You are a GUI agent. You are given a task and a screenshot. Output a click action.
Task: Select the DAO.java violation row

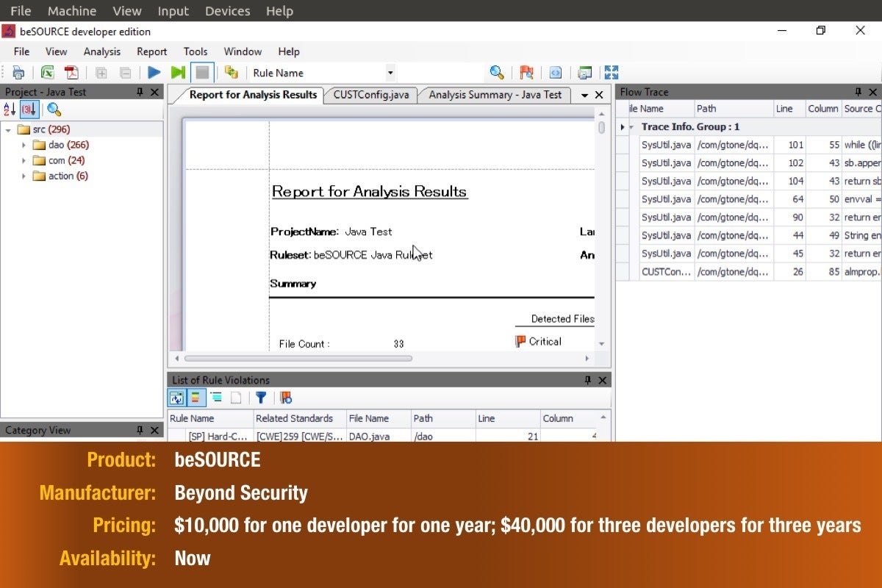pos(382,436)
